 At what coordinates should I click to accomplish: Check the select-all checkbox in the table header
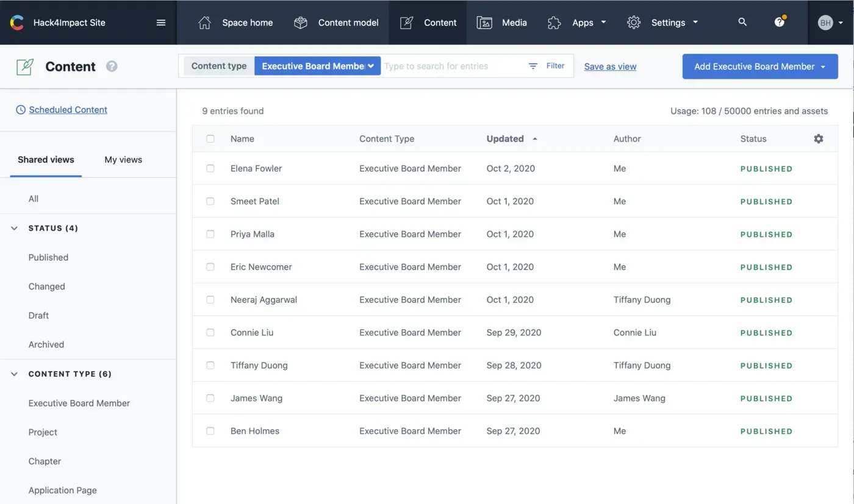point(210,138)
